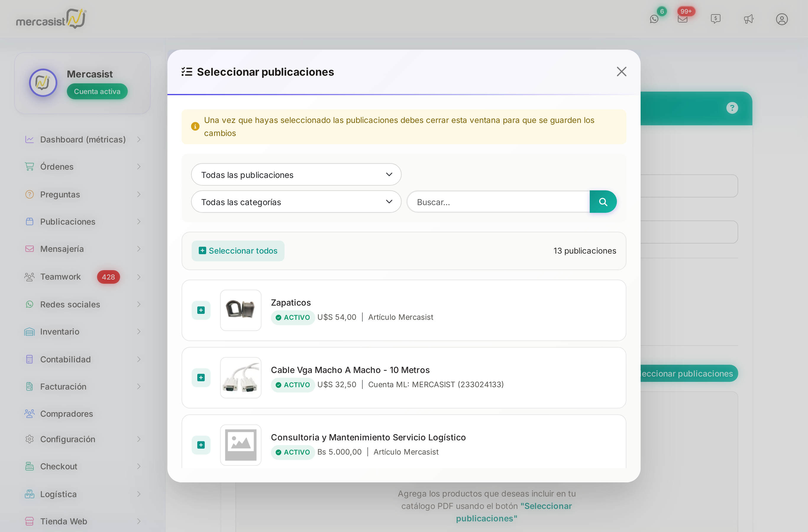Viewport: 808px width, 532px height.
Task: Click the VGA cable product thumbnail
Action: [241, 378]
